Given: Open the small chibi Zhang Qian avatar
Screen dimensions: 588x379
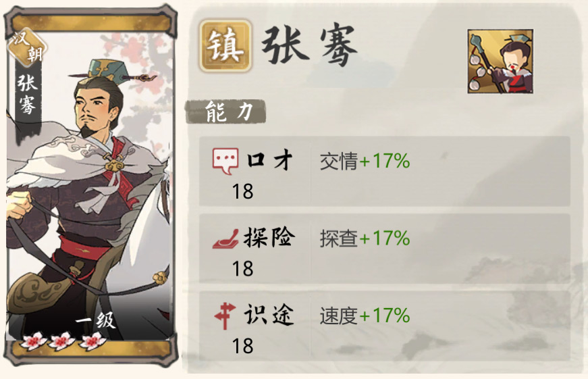Looking at the screenshot, I should click(x=500, y=61).
